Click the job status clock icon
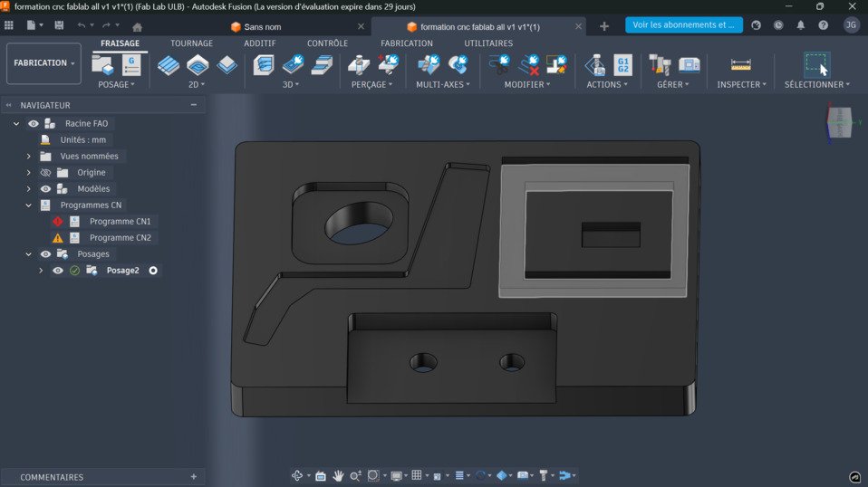The width and height of the screenshot is (868, 487). tap(778, 25)
